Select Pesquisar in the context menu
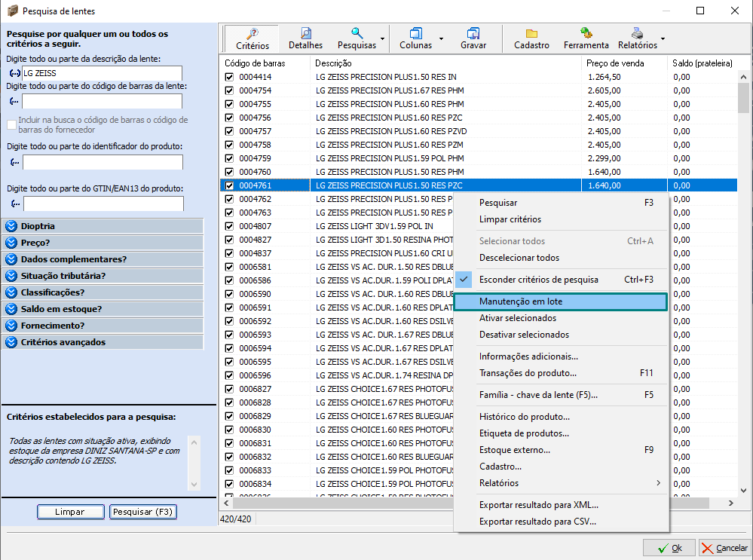The height and width of the screenshot is (560, 753). (x=561, y=203)
